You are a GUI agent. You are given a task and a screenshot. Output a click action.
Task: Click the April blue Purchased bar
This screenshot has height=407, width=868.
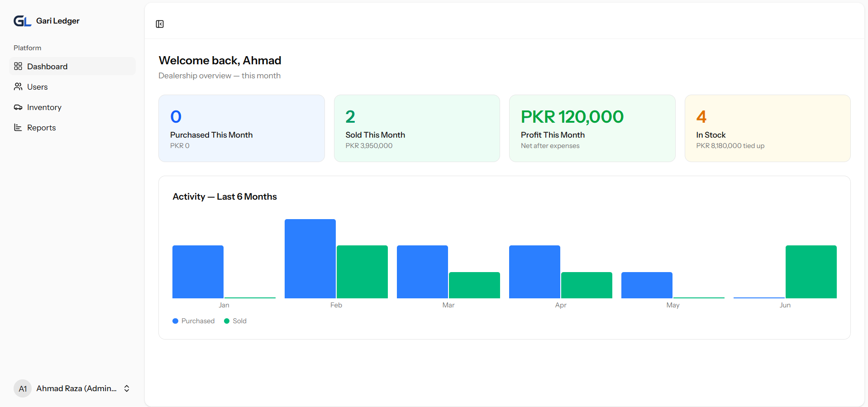click(534, 272)
